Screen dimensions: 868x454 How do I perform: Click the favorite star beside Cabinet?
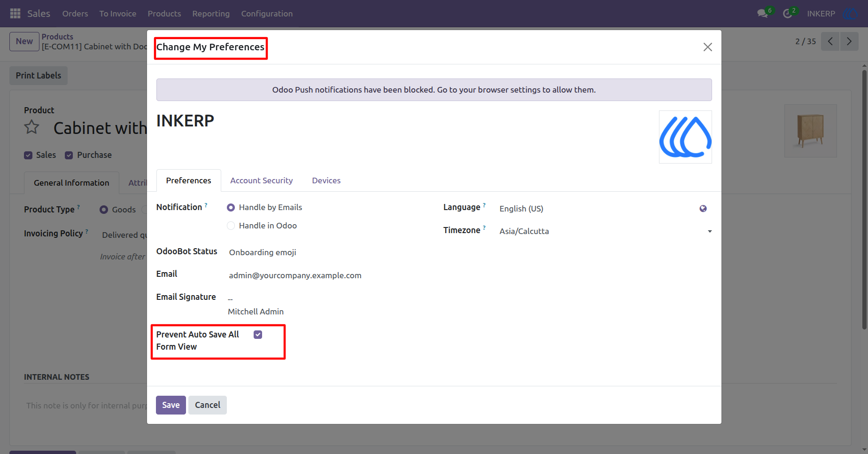coord(32,127)
